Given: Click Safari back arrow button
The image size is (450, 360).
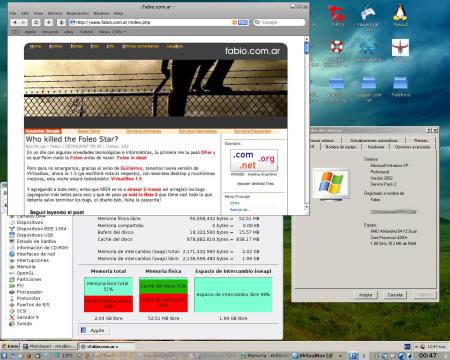Looking at the screenshot, I should [x=15, y=22].
